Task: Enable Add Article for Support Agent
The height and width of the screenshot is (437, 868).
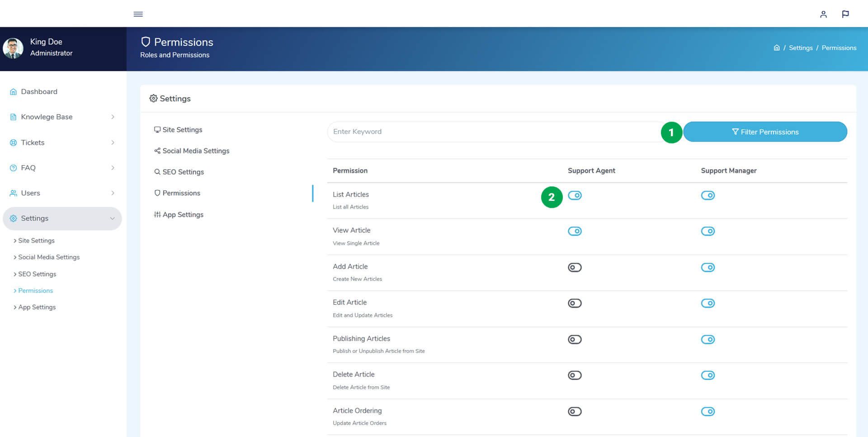Action: [x=575, y=267]
